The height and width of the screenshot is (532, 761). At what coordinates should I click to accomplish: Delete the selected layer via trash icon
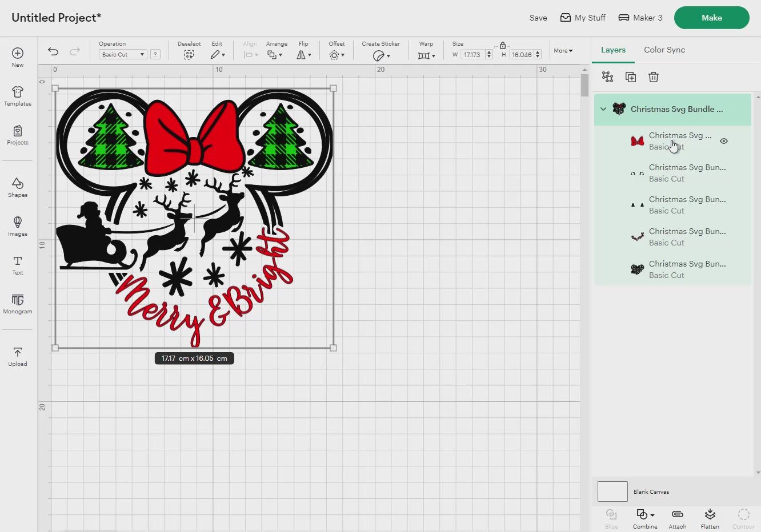(654, 77)
